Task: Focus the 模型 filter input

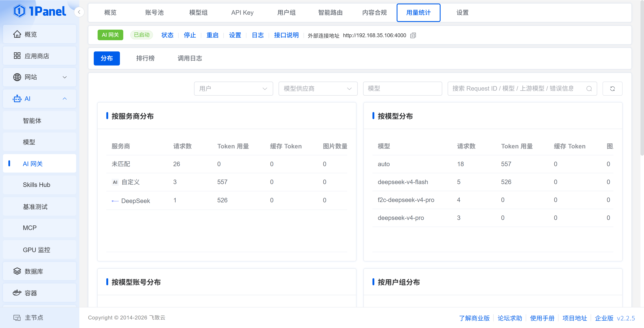Action: (402, 89)
